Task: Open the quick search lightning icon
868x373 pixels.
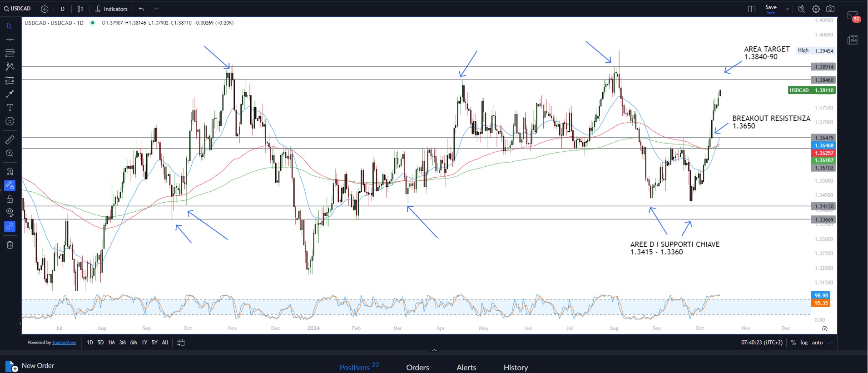Action: click(x=801, y=9)
